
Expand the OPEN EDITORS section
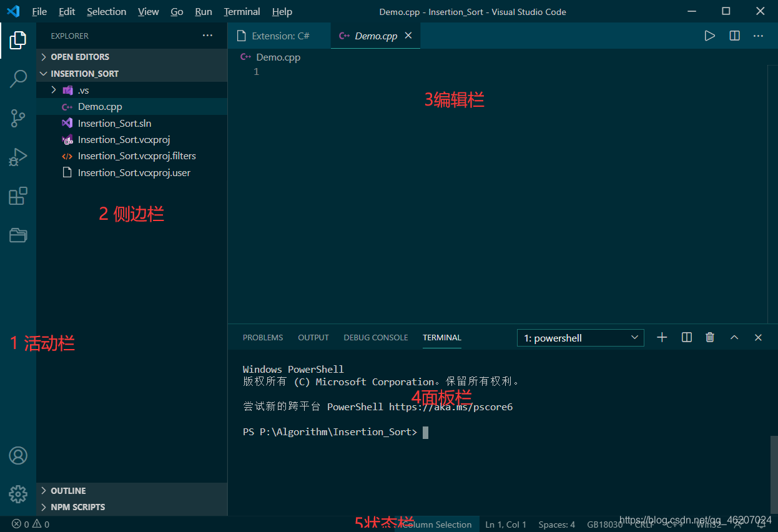[x=132, y=57]
